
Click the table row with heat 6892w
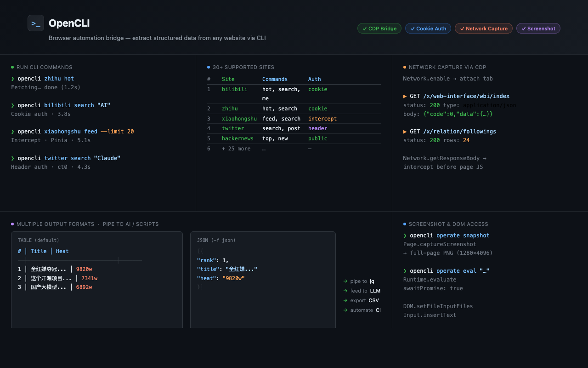(55, 287)
